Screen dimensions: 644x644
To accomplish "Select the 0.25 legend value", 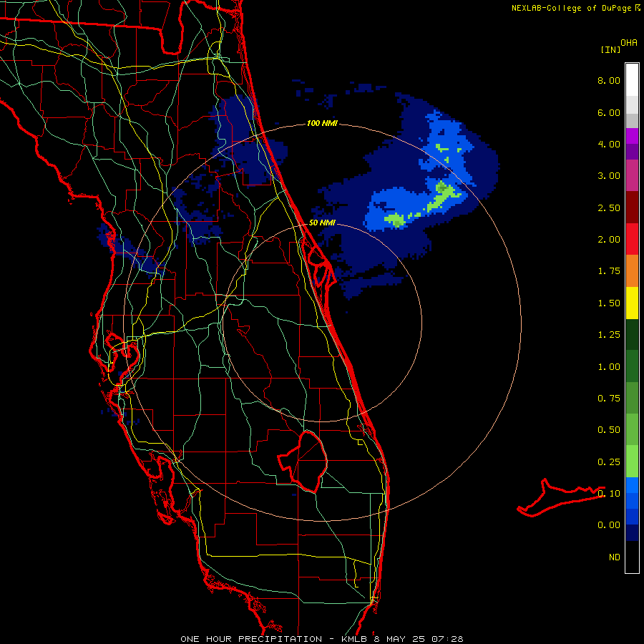I will point(609,462).
